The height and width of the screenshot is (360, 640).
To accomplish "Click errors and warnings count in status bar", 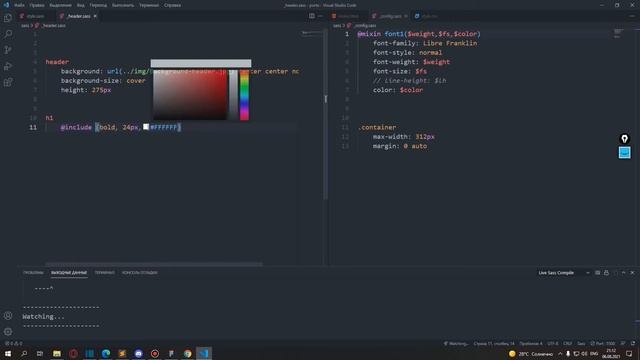I will click(14, 344).
